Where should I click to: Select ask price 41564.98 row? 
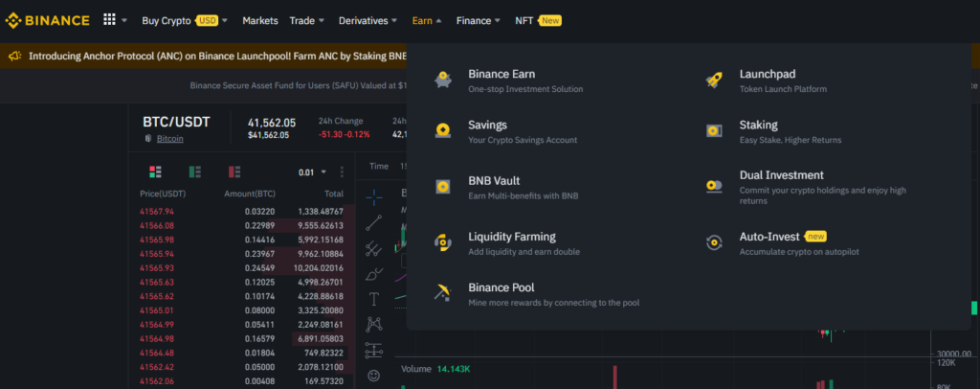pyautogui.click(x=241, y=339)
